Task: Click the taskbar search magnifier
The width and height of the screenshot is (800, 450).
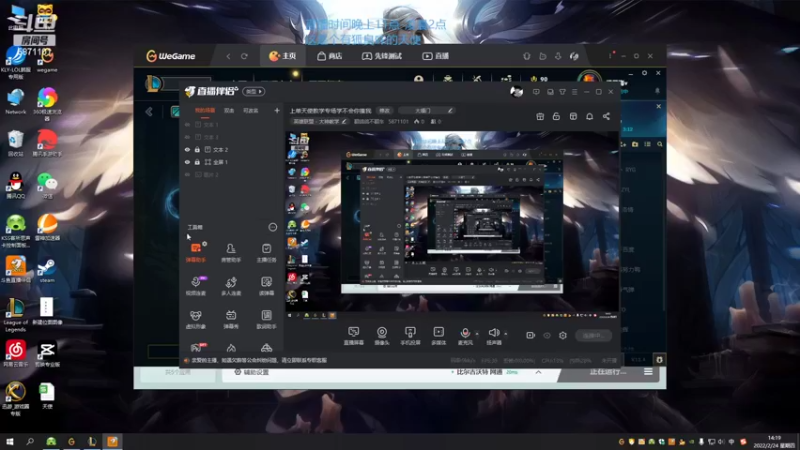Action: [x=30, y=441]
